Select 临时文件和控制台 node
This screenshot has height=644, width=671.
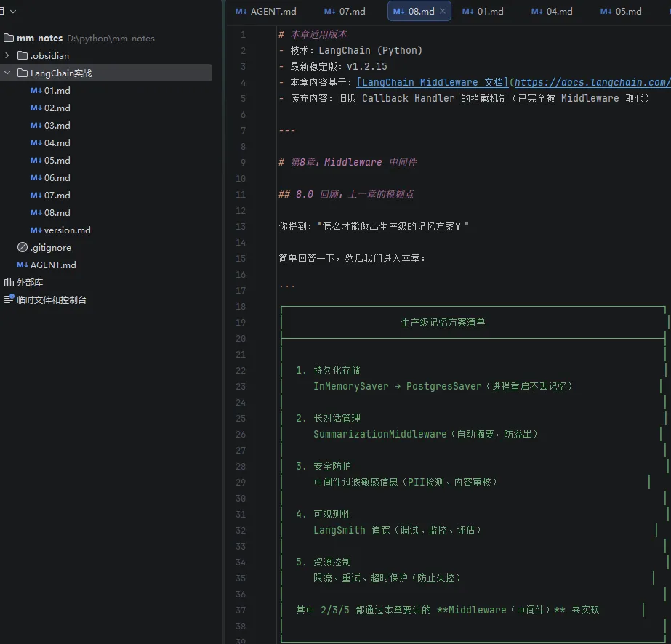pos(52,300)
